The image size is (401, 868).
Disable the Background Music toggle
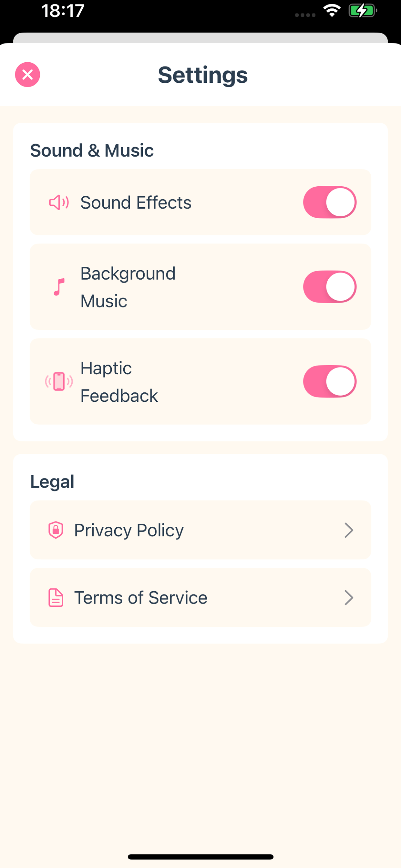click(x=330, y=287)
